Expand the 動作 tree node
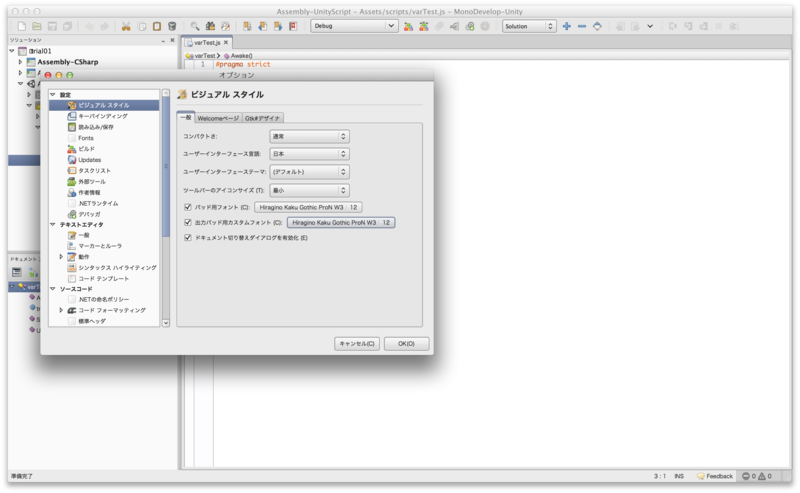800x493 pixels. pyautogui.click(x=61, y=257)
